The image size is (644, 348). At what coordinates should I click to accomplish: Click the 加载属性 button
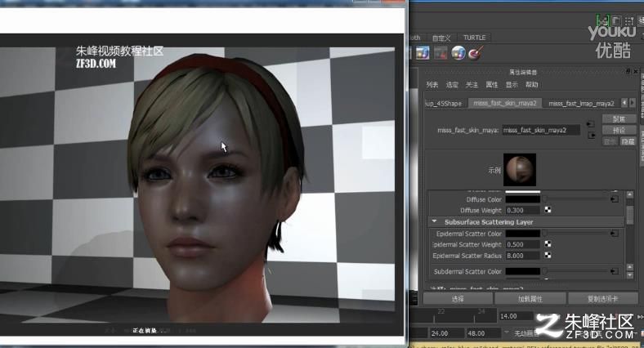point(530,299)
